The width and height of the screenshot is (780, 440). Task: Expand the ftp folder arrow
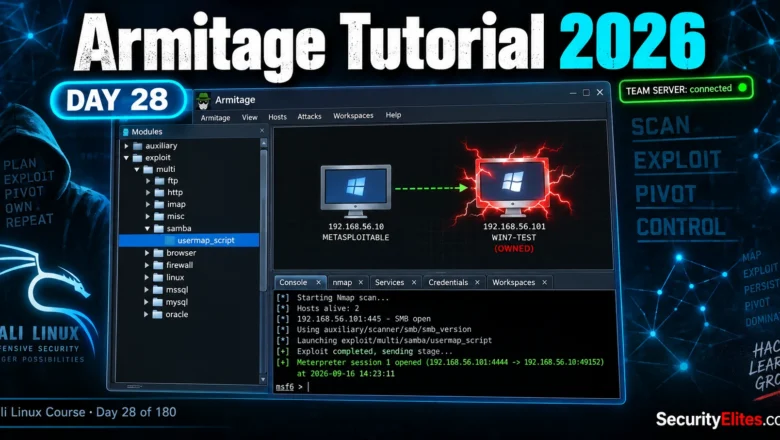[x=148, y=181]
